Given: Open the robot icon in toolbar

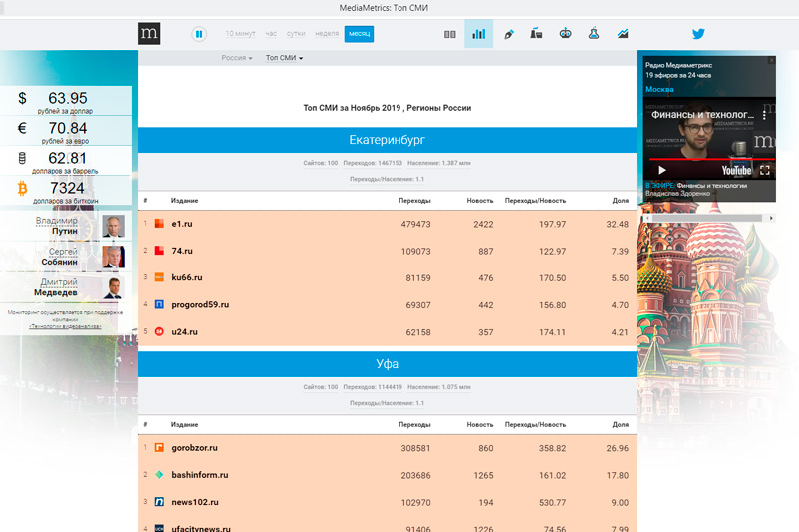Looking at the screenshot, I should pyautogui.click(x=566, y=34).
